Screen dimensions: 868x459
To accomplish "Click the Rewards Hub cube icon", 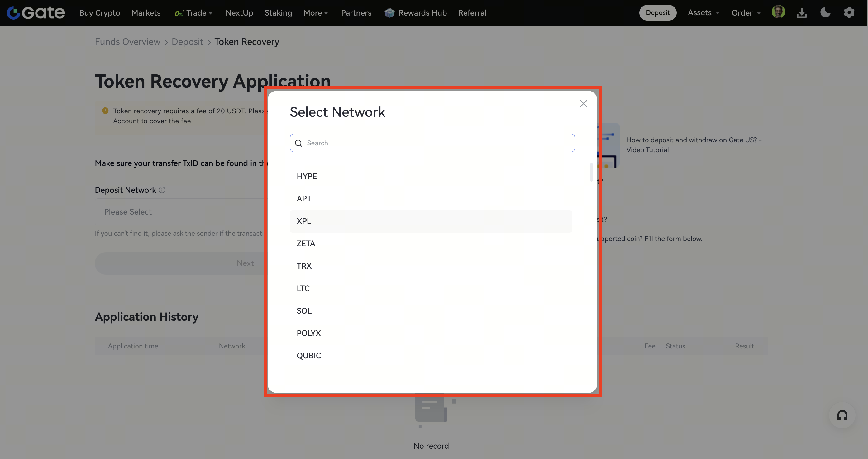I will coord(389,13).
